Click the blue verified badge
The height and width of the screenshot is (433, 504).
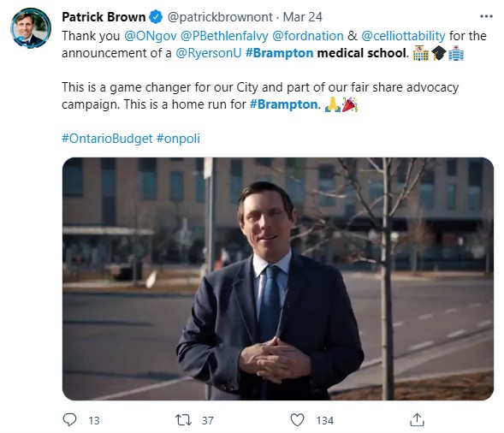coord(157,17)
